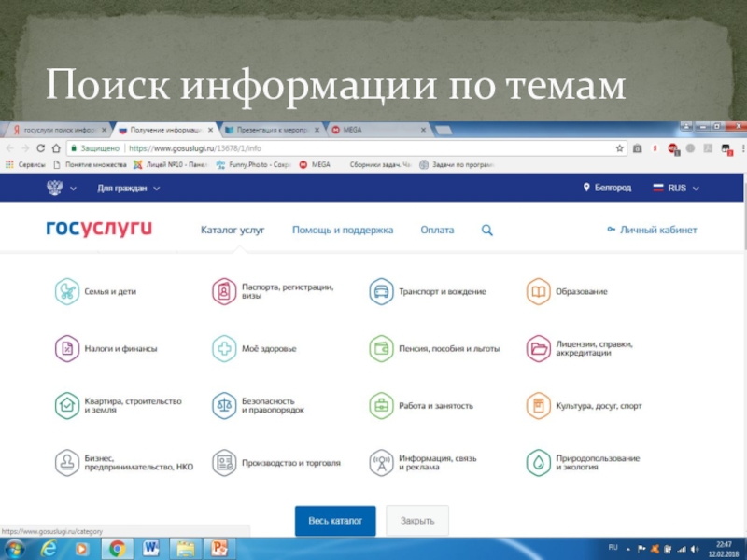
Task: Click the Закрыть button
Action: [x=416, y=521]
